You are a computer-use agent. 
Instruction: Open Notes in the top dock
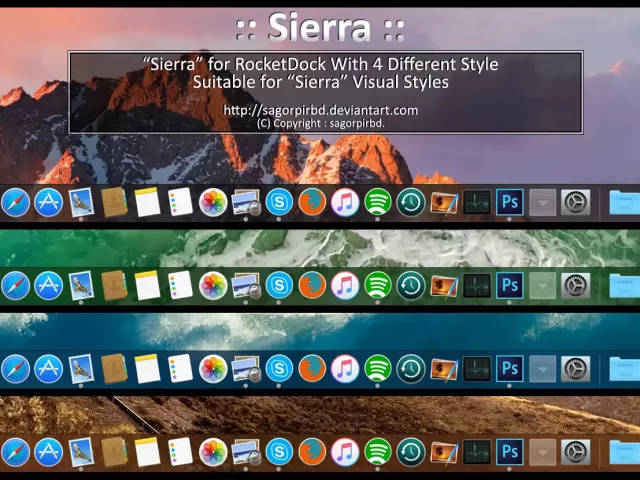(147, 203)
